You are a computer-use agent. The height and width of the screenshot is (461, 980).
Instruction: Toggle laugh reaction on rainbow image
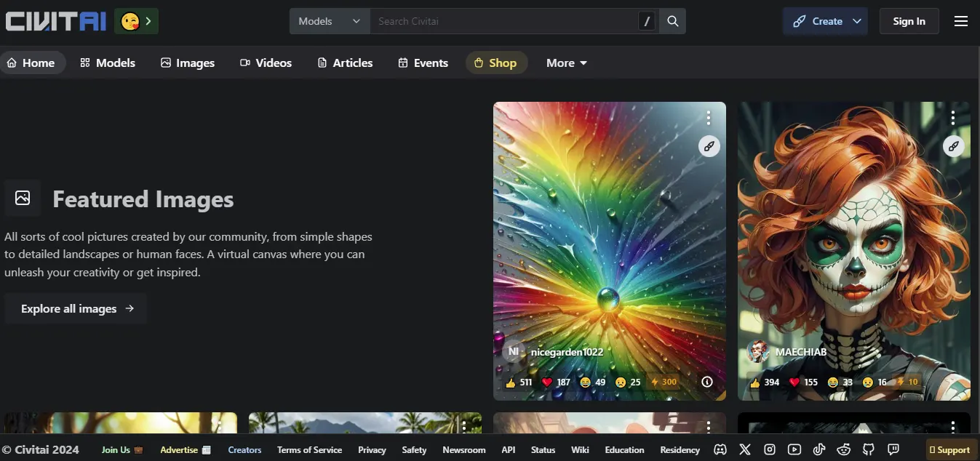coord(593,382)
